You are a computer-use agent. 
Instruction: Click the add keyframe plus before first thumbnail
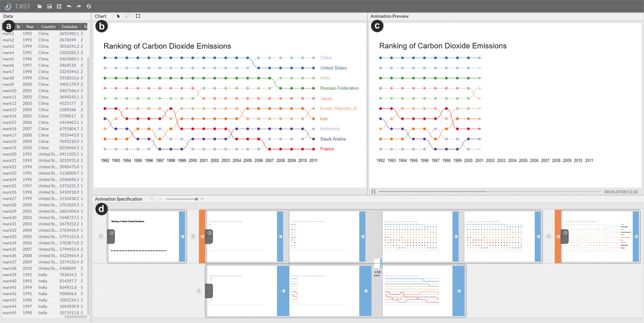click(101, 236)
